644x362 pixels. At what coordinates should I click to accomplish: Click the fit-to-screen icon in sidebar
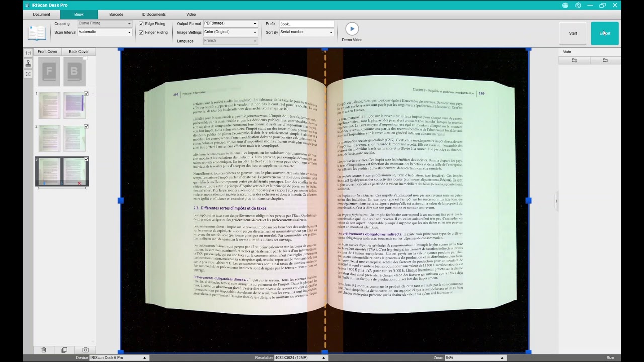28,74
